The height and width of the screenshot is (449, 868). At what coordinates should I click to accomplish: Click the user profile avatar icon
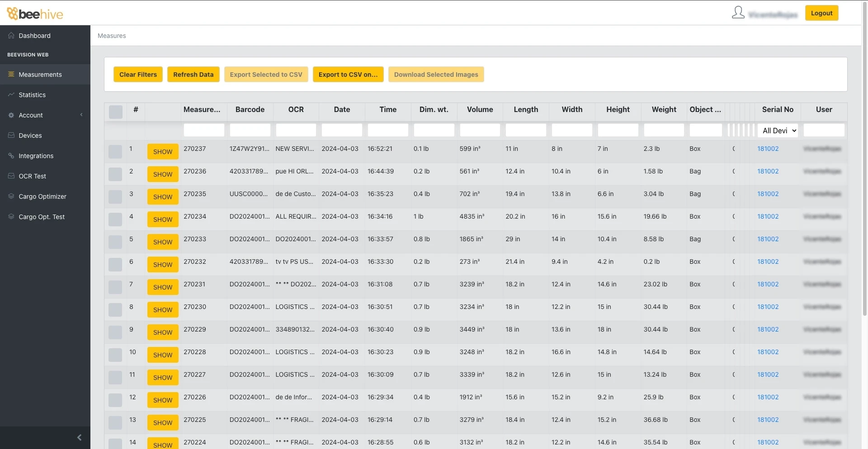tap(738, 13)
